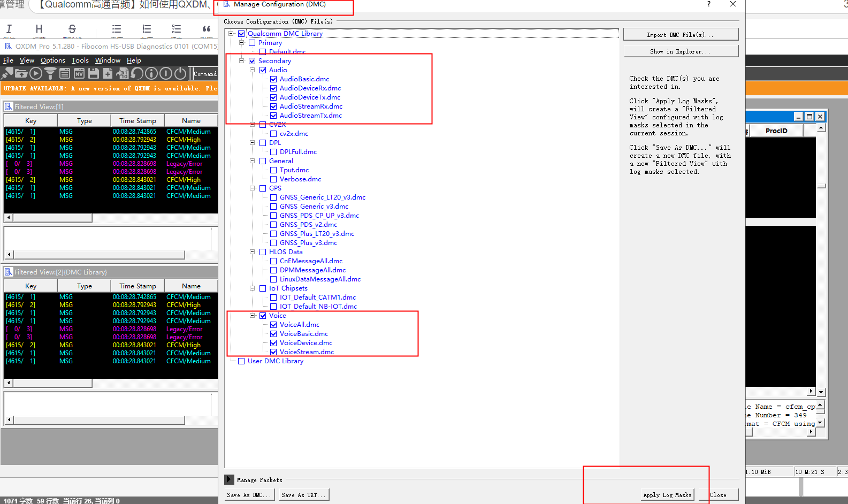Image resolution: width=848 pixels, height=504 pixels.
Task: Click the floppy disk save icon in QXDM
Action: pyautogui.click(x=94, y=73)
